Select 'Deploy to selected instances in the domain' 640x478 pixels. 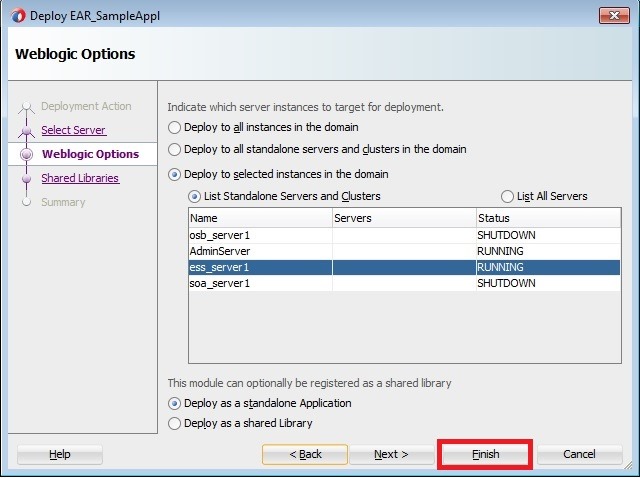click(x=176, y=175)
